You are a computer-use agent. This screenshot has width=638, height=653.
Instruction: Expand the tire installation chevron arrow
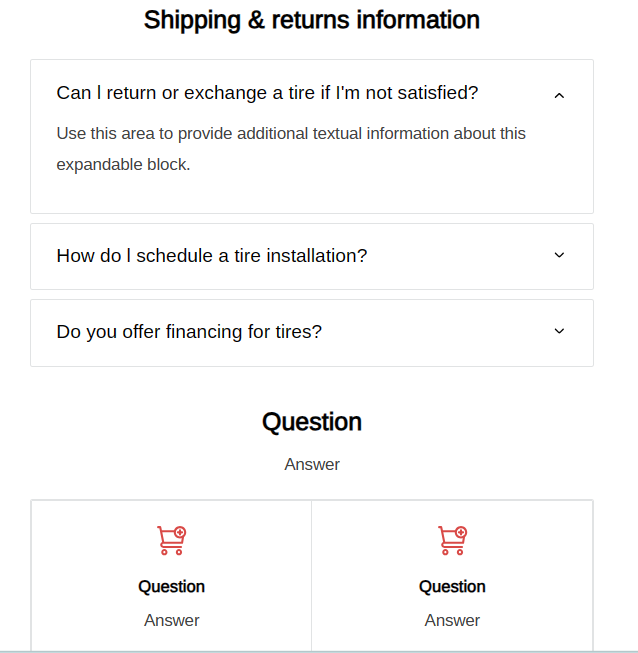pos(559,255)
